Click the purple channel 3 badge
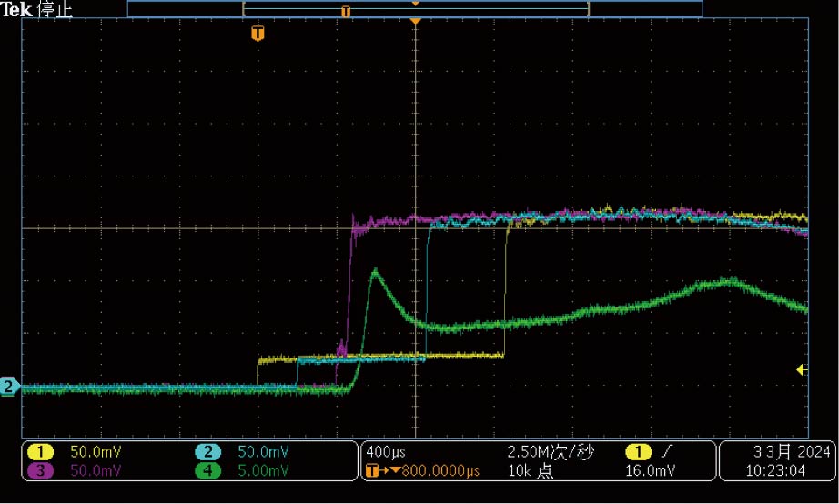The width and height of the screenshot is (839, 504). [x=41, y=469]
